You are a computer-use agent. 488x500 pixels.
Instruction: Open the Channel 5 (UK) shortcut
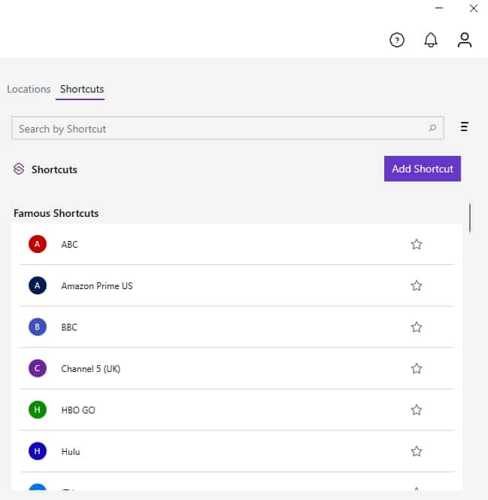(x=237, y=368)
